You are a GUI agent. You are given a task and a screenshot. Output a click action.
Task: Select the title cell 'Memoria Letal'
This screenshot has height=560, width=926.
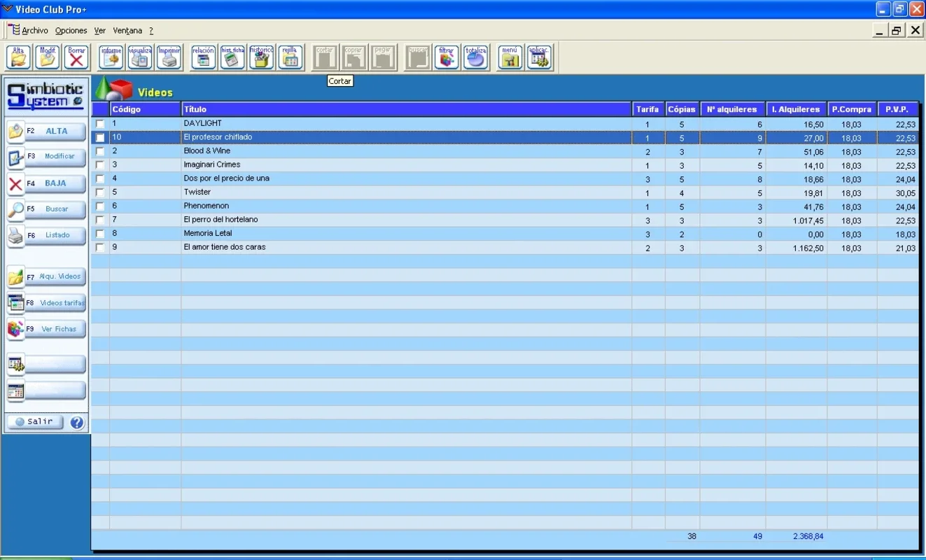point(406,234)
